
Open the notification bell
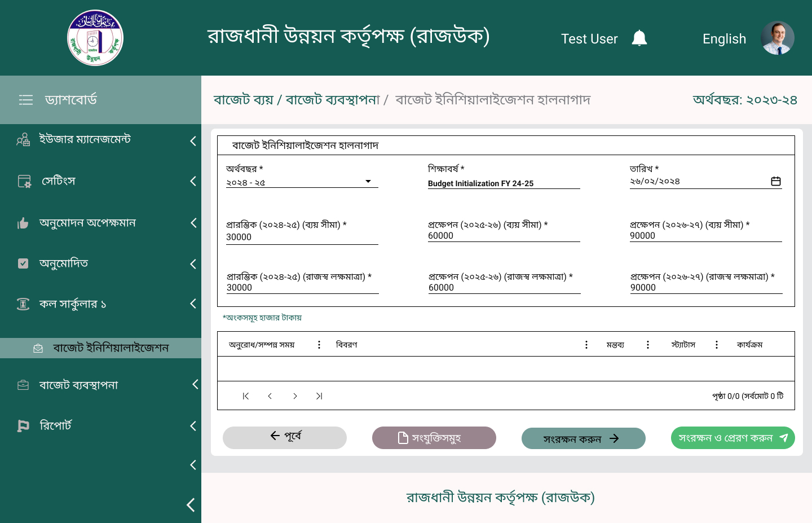639,38
